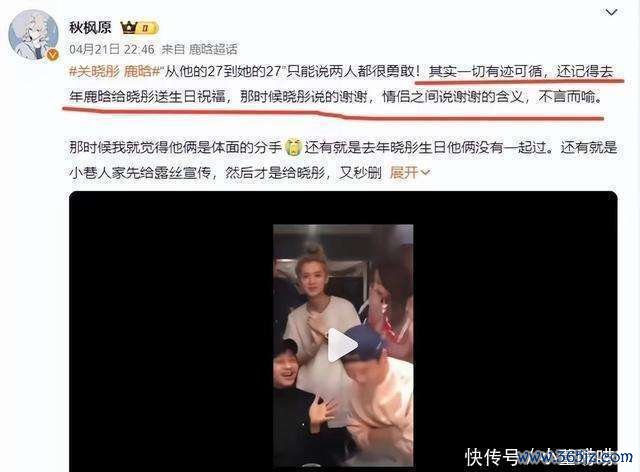This screenshot has height=472, width=640.
Task: Open 秋枫原's profile avatar picture
Action: click(33, 35)
